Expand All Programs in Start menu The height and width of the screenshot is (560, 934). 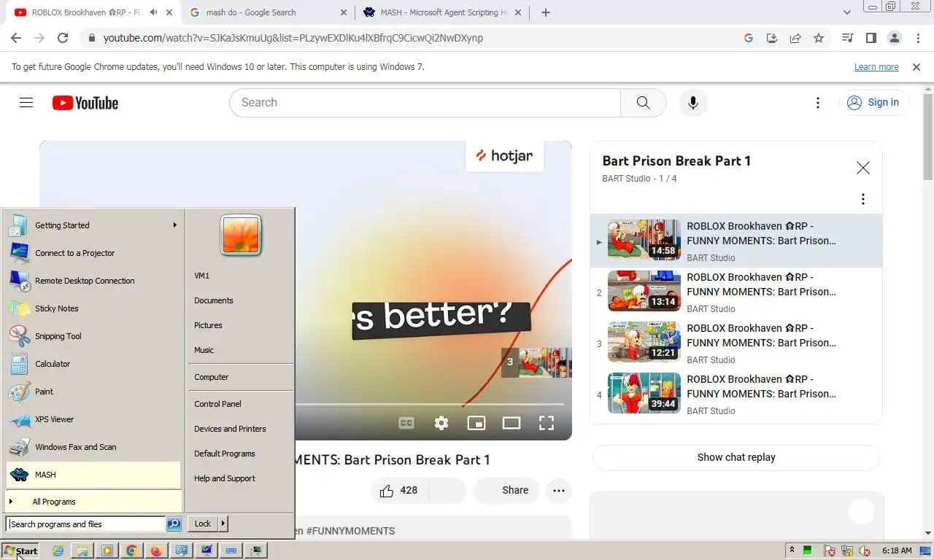93,502
